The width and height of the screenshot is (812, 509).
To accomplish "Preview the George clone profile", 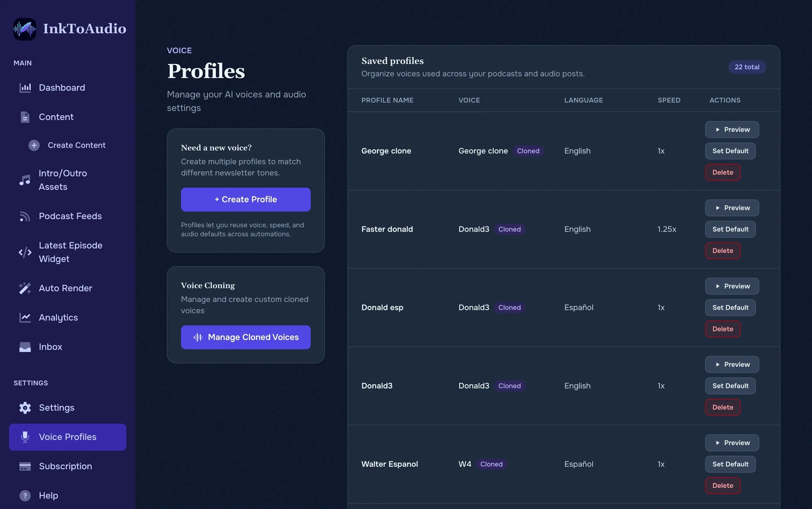I will point(732,130).
